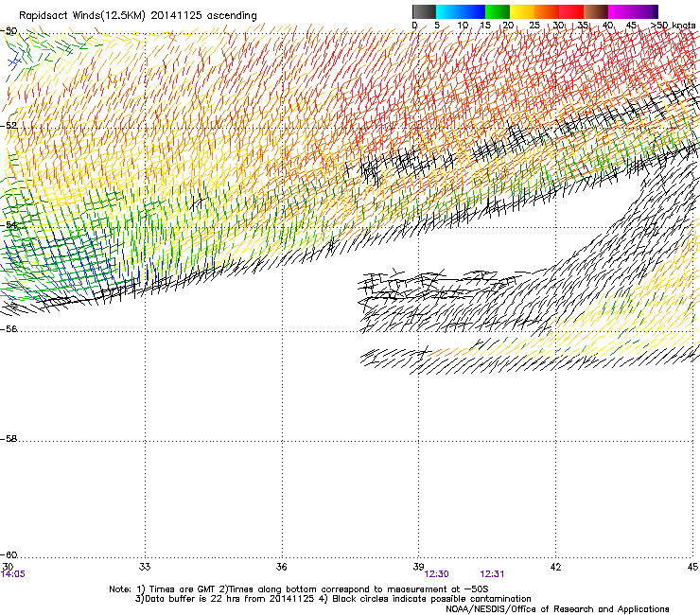The image size is (700, 615).
Task: Select the red 30-35 knots legend swatch
Action: click(571, 11)
